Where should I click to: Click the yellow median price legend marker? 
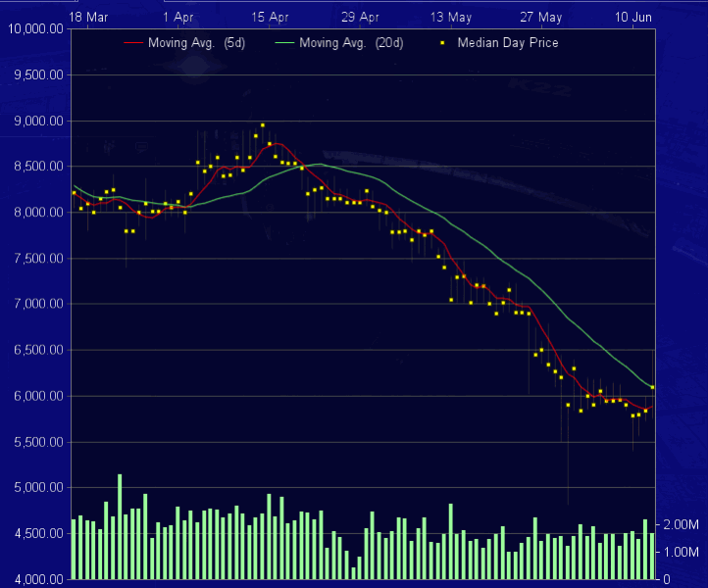pos(442,43)
